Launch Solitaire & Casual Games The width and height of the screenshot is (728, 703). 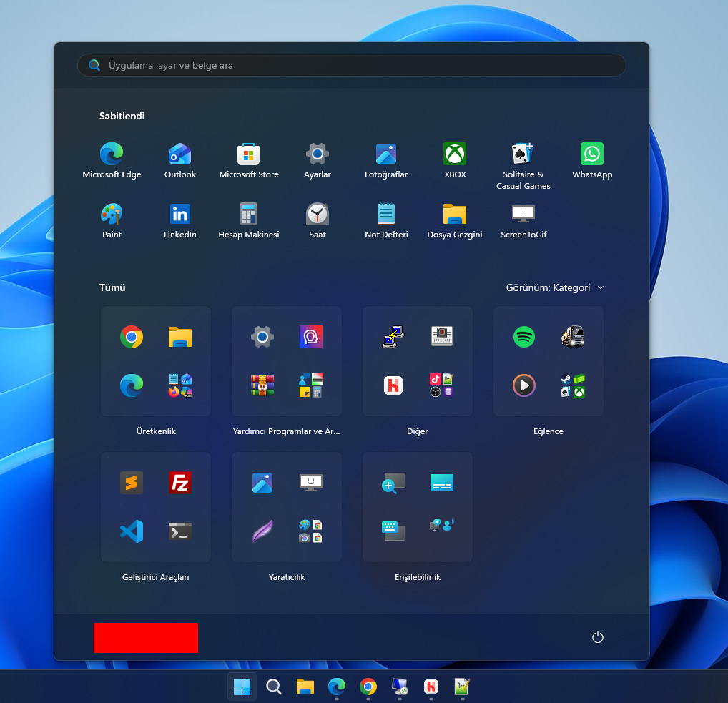click(523, 166)
